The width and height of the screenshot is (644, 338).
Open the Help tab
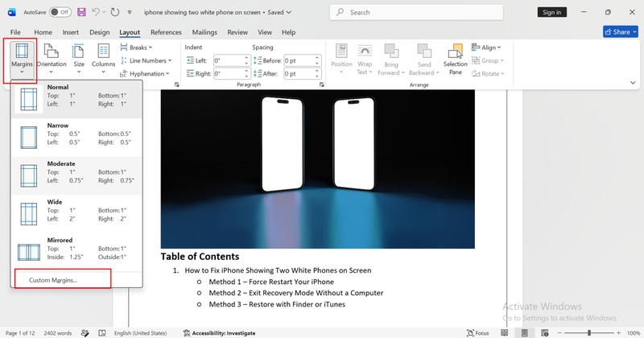click(x=288, y=32)
